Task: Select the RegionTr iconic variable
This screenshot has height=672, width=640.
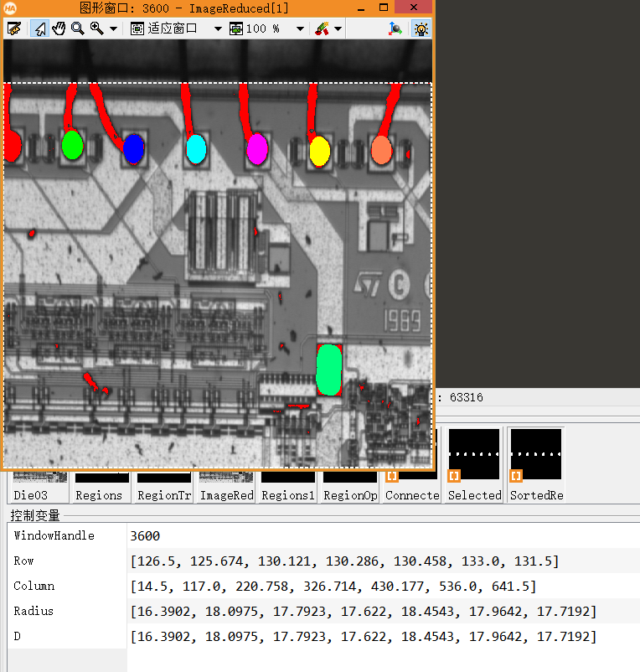Action: (164, 495)
